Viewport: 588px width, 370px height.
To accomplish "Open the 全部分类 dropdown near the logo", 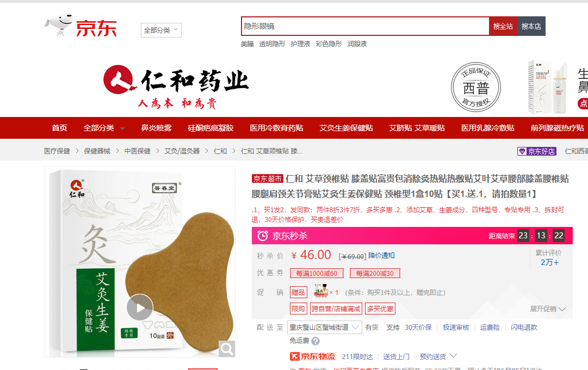I will (x=161, y=30).
